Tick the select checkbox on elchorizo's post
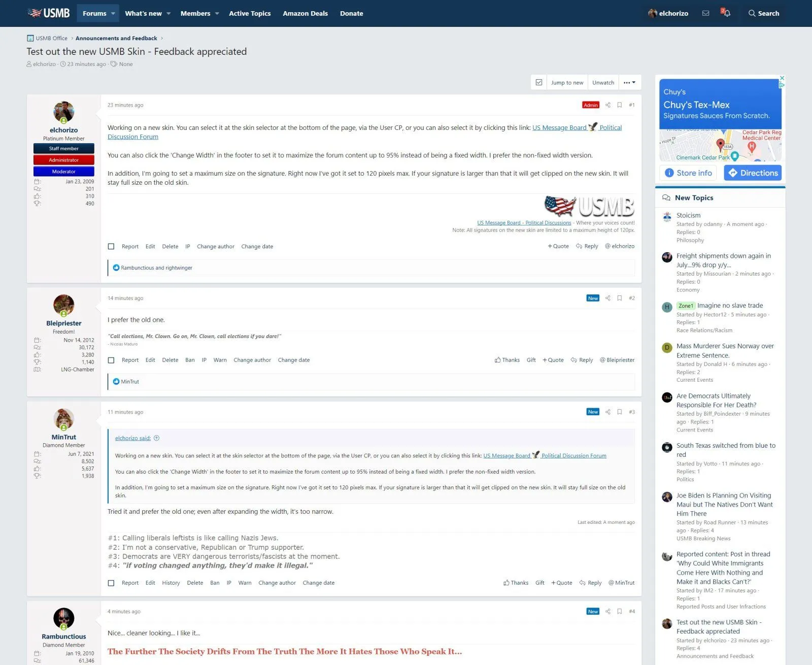 (x=111, y=247)
